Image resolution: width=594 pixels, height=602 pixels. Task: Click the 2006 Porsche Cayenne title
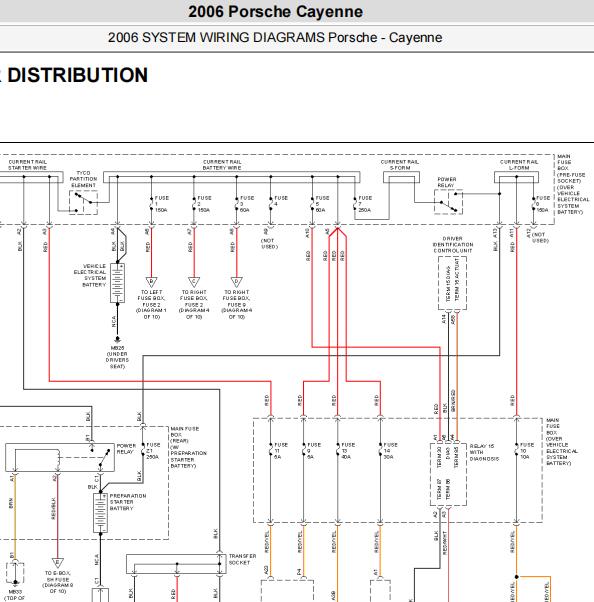[275, 12]
